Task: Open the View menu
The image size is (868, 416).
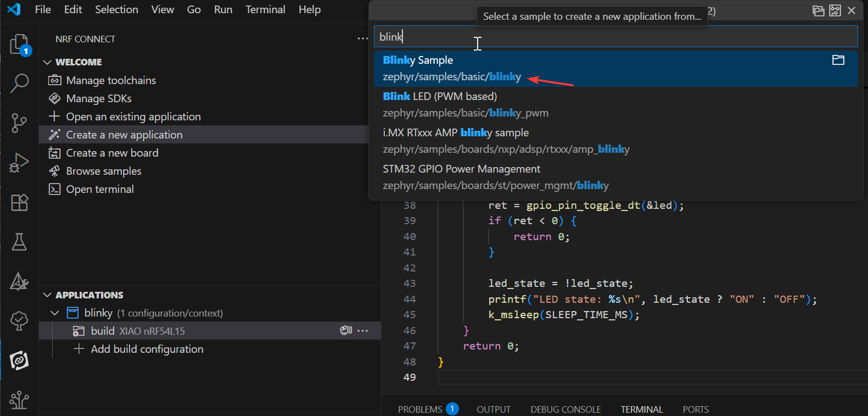Action: (x=163, y=9)
